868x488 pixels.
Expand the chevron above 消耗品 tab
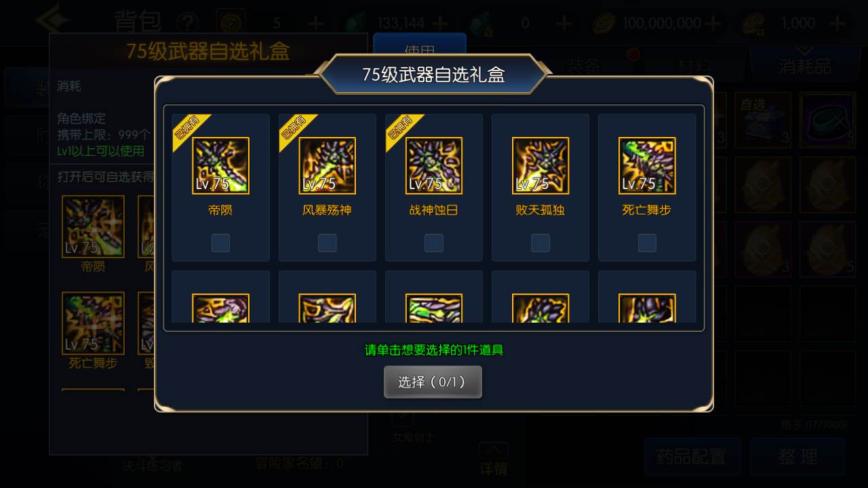pyautogui.click(x=805, y=51)
